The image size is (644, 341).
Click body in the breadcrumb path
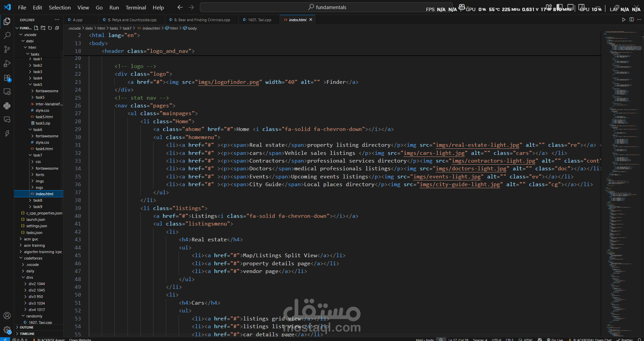(190, 28)
